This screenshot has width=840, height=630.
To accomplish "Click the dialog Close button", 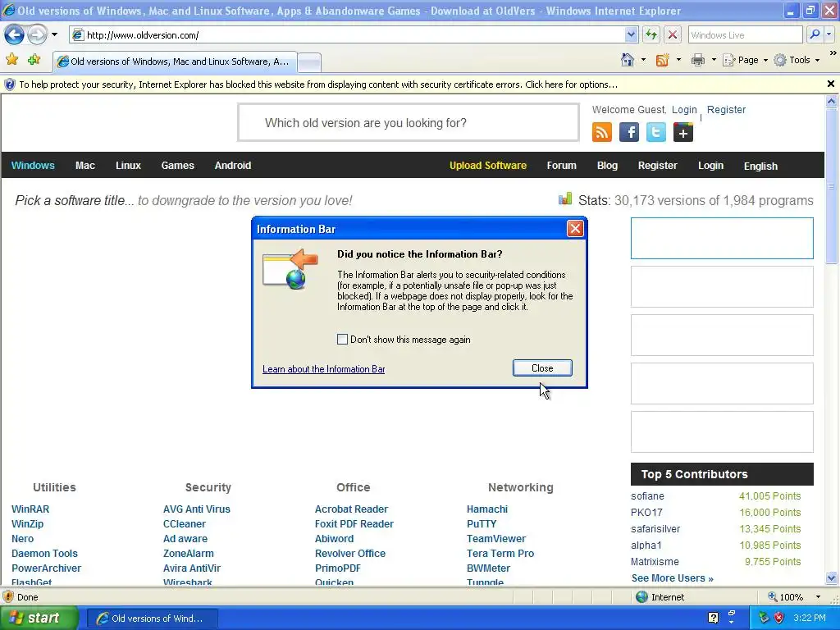I will (x=542, y=368).
